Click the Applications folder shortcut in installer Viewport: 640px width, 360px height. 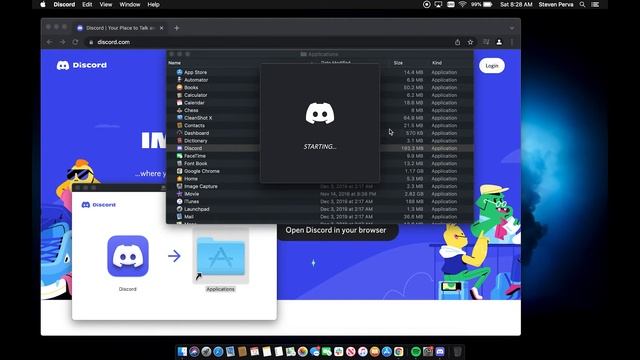click(x=220, y=257)
